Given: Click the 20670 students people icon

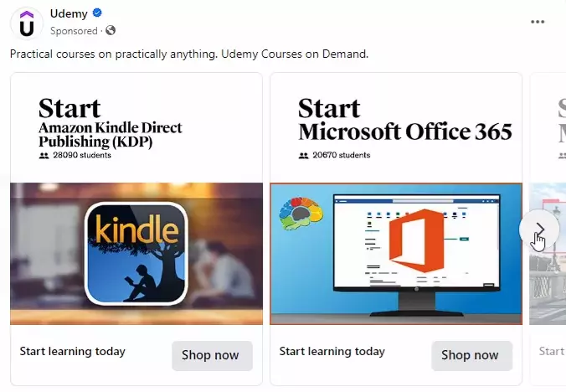Looking at the screenshot, I should [303, 156].
